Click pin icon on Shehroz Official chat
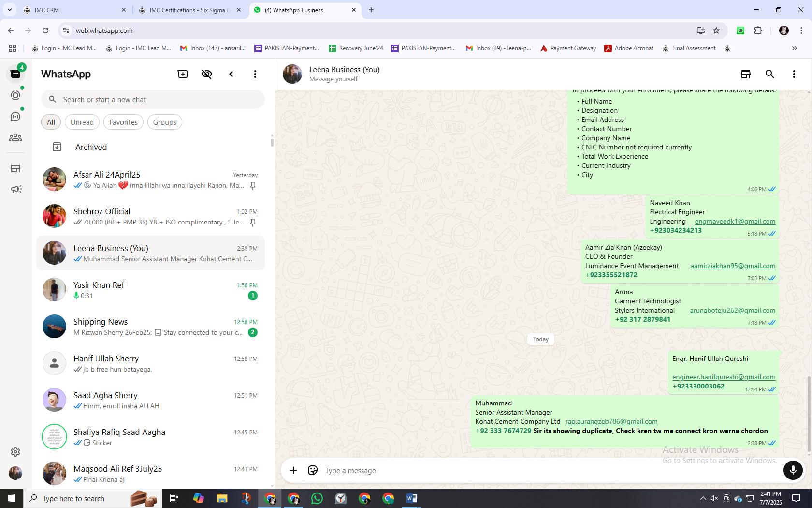This screenshot has height=508, width=812. pyautogui.click(x=252, y=223)
